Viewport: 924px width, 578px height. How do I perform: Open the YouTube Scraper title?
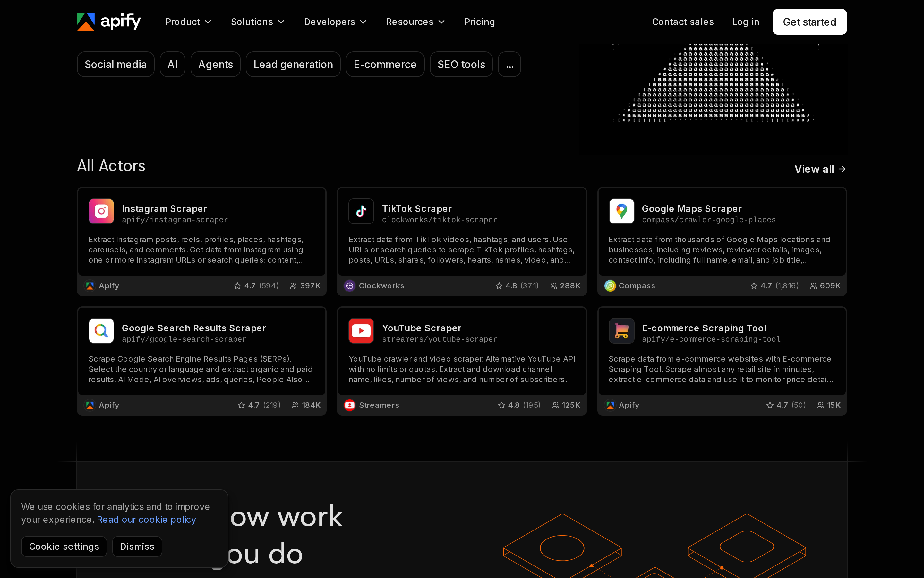point(422,328)
